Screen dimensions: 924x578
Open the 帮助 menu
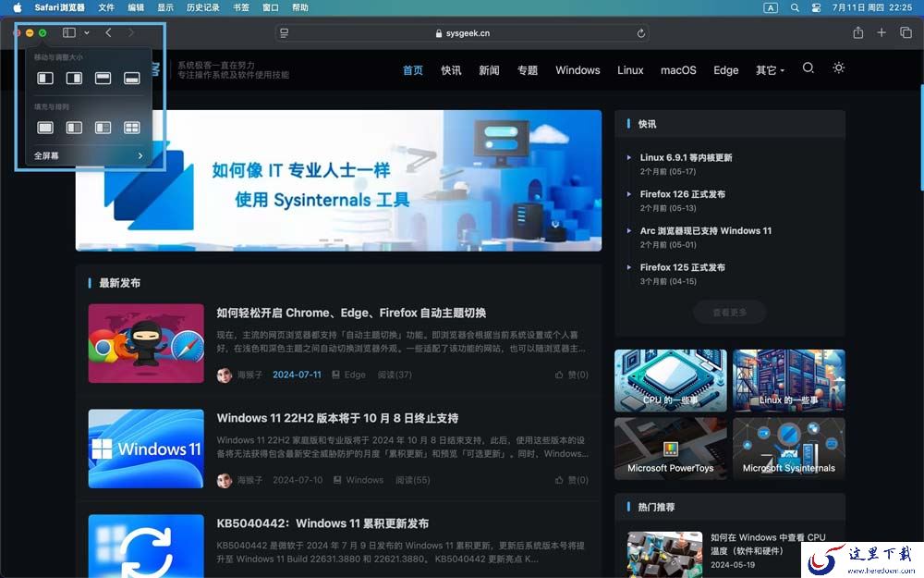point(300,7)
